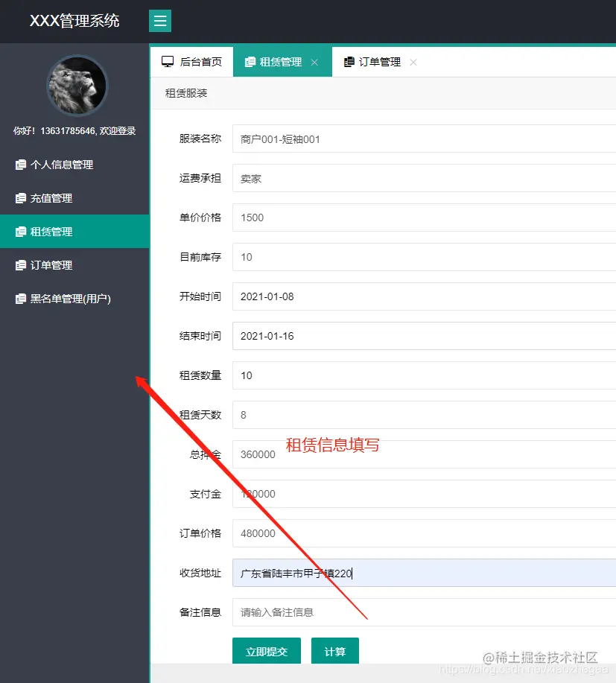Close the 订单管理 tab
The image size is (616, 683).
413,63
